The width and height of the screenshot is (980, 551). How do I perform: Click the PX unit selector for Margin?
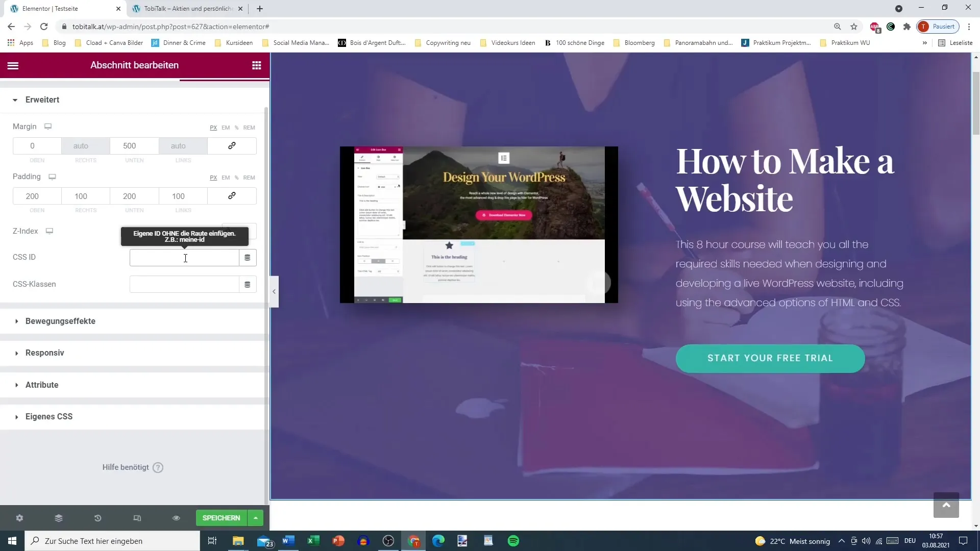point(213,127)
